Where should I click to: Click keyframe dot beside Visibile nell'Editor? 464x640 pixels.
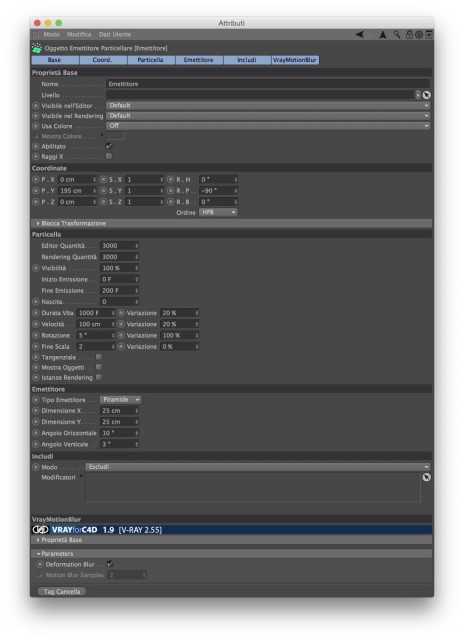click(x=36, y=106)
